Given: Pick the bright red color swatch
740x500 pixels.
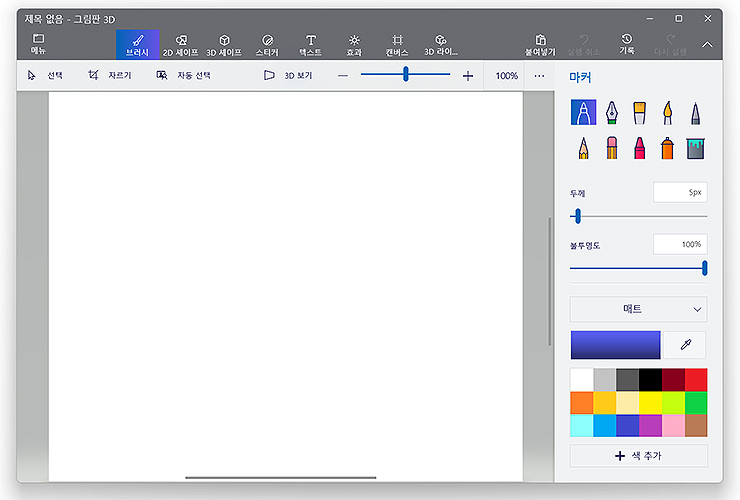Looking at the screenshot, I should point(696,380).
